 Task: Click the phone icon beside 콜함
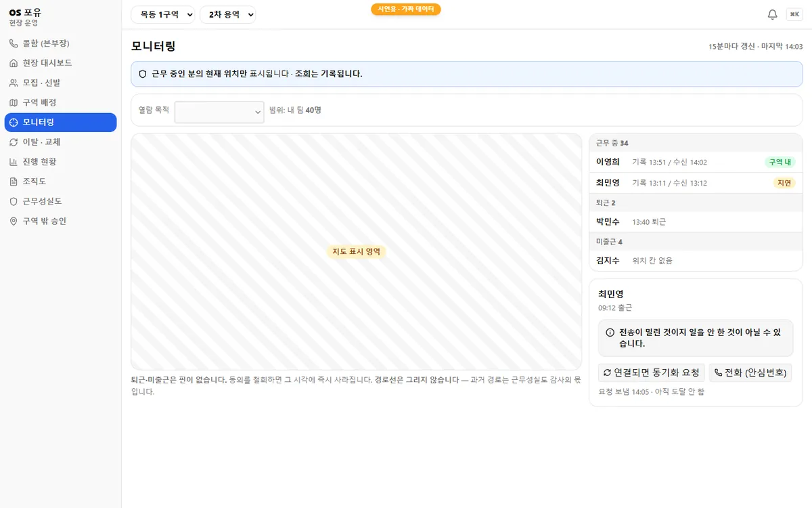coord(14,43)
